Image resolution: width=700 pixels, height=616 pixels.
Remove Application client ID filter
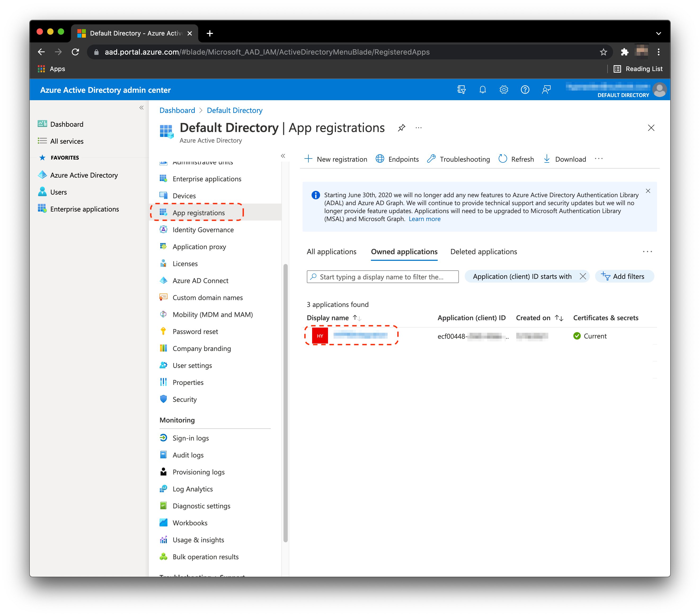[x=583, y=276]
